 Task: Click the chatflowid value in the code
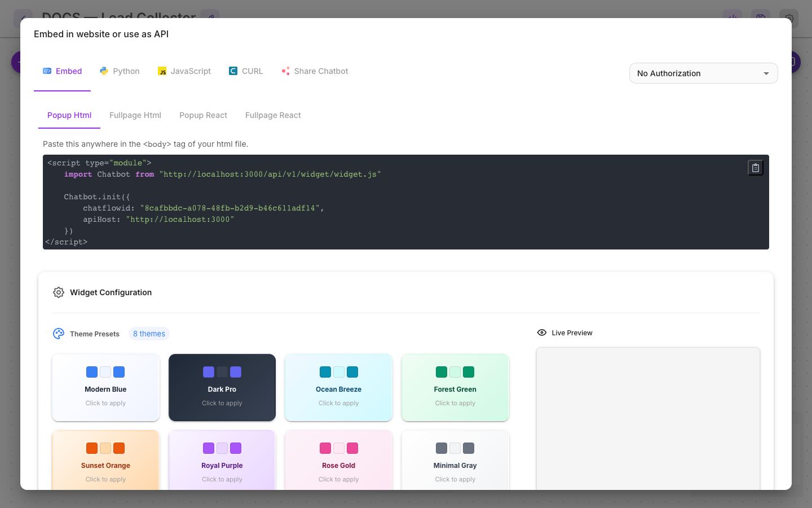point(230,208)
